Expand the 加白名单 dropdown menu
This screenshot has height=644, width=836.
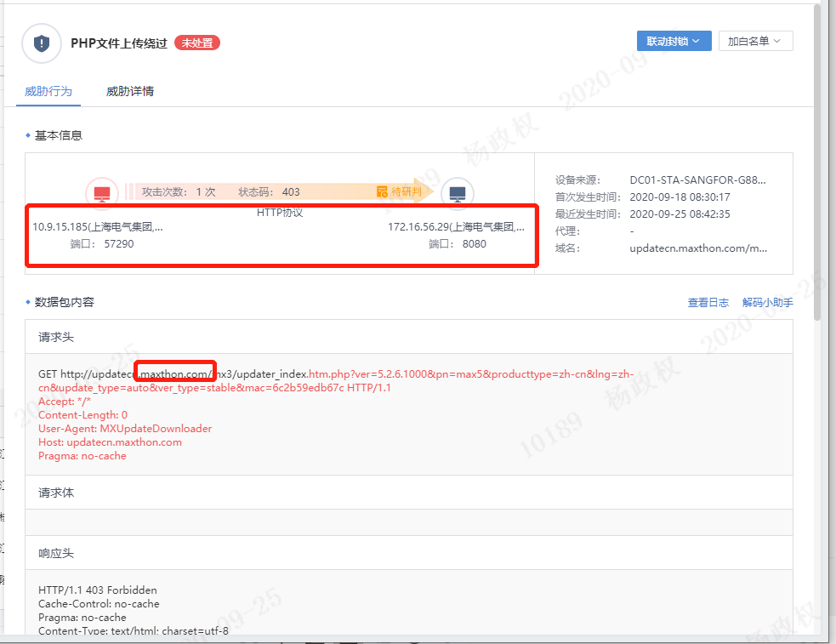coord(755,41)
